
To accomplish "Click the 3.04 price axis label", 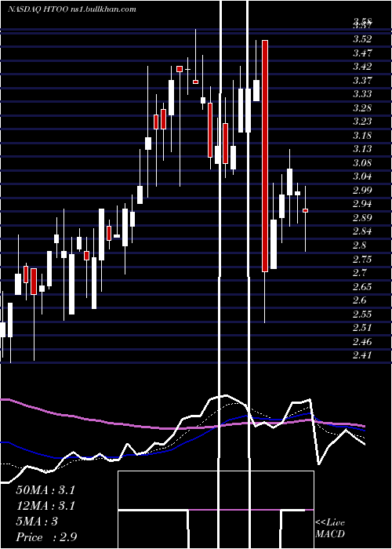I will click(x=362, y=176).
